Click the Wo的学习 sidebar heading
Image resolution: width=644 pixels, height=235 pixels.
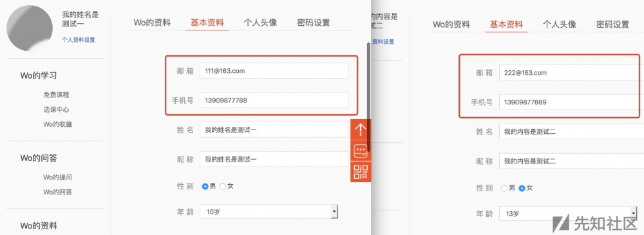39,75
